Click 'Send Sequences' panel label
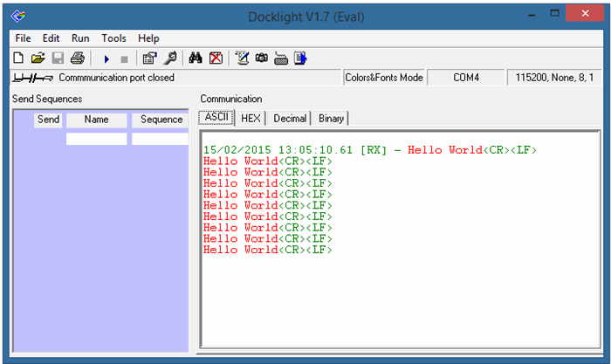 47,99
